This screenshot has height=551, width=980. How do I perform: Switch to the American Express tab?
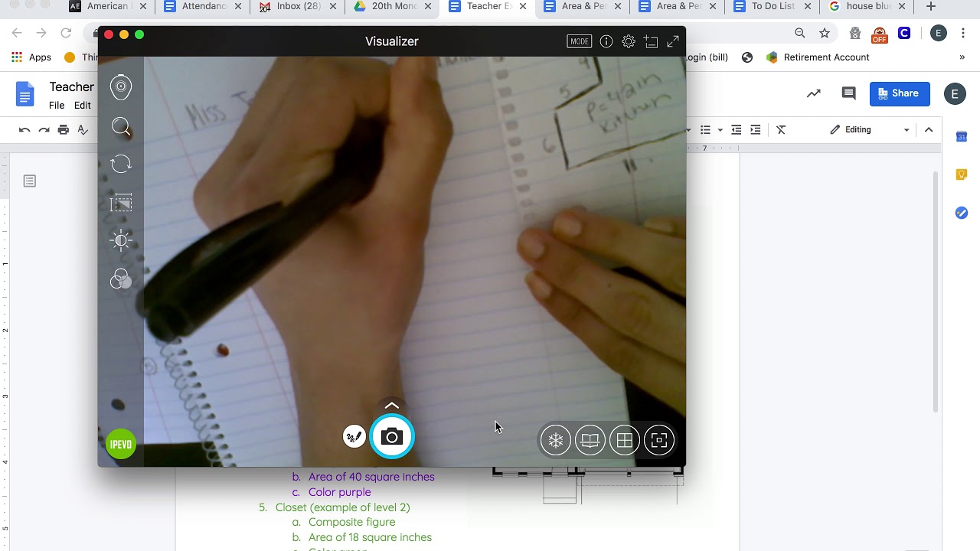[107, 7]
